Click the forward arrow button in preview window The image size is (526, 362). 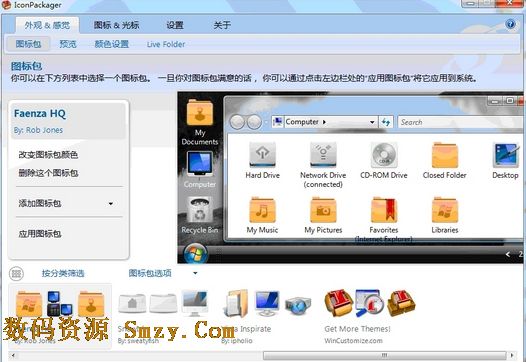click(254, 122)
